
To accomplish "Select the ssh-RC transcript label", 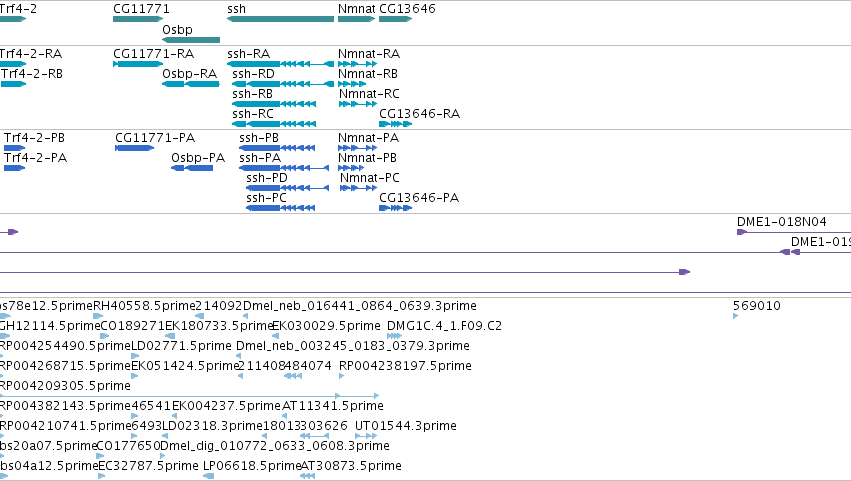I will (253, 114).
